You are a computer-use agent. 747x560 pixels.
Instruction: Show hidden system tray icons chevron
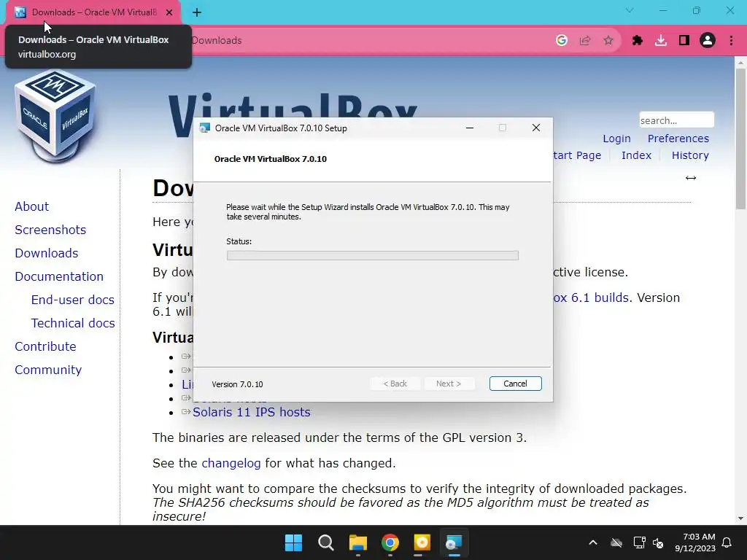click(593, 542)
